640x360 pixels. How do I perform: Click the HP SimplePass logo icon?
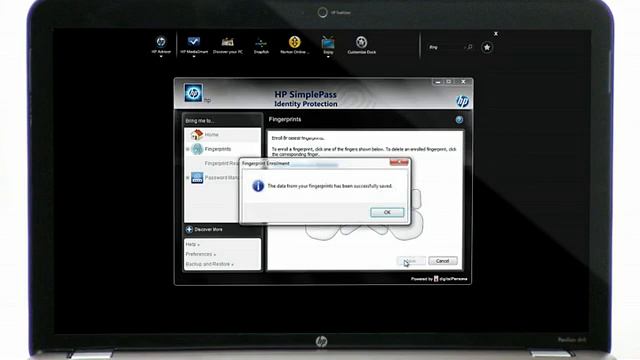(x=193, y=93)
